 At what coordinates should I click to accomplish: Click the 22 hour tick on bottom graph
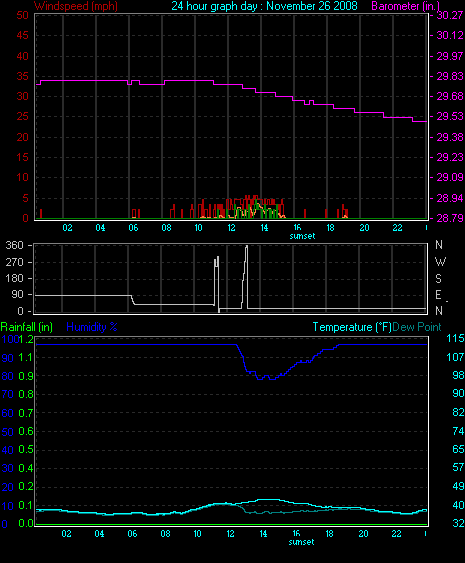[x=396, y=534]
